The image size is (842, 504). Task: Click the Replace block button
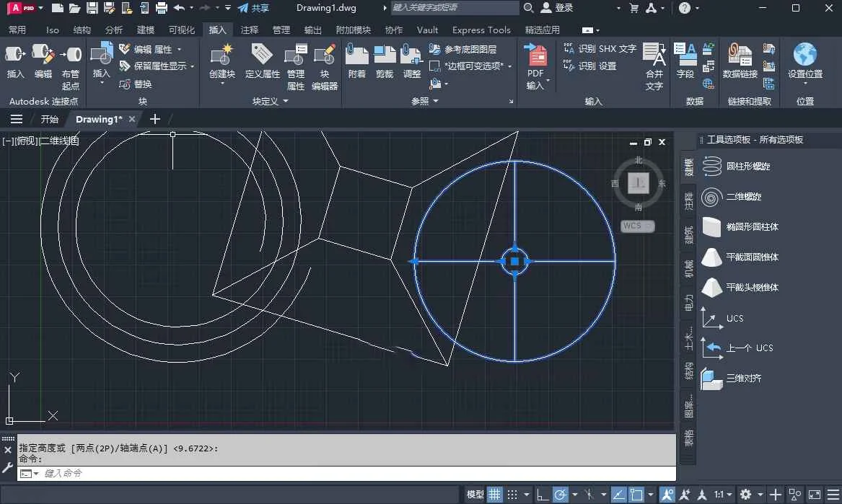[136, 84]
